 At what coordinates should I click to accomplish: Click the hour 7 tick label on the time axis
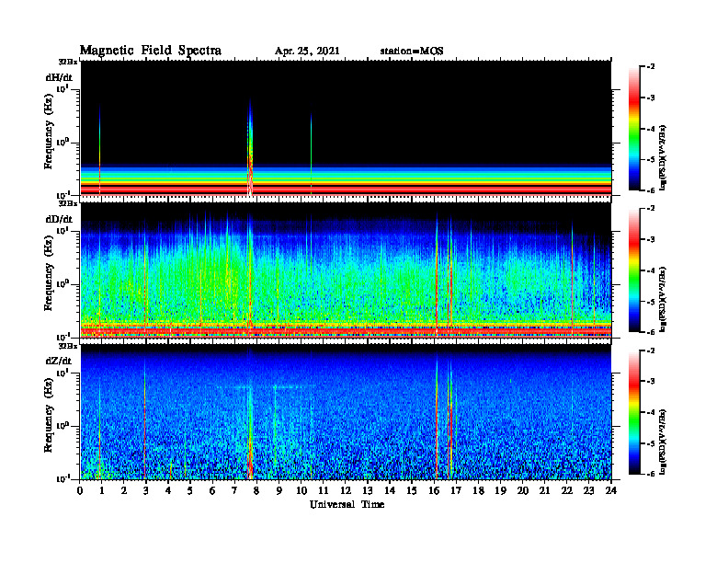(x=234, y=490)
